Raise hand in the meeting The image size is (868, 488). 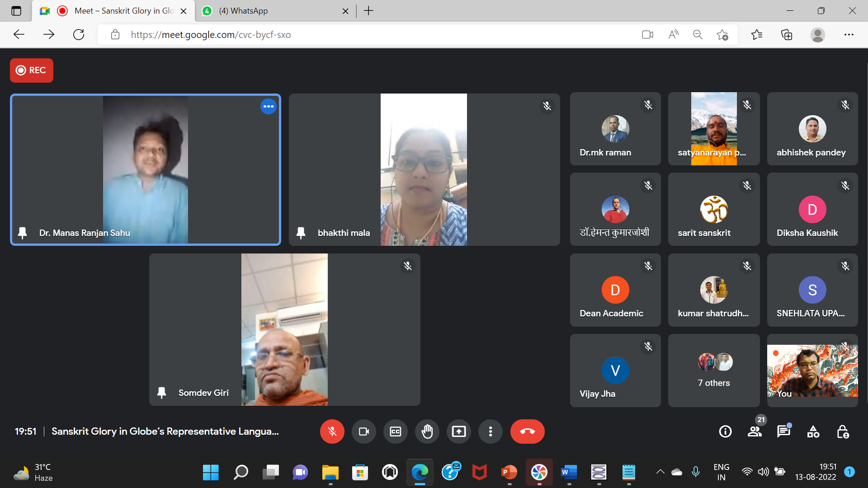[x=427, y=432]
